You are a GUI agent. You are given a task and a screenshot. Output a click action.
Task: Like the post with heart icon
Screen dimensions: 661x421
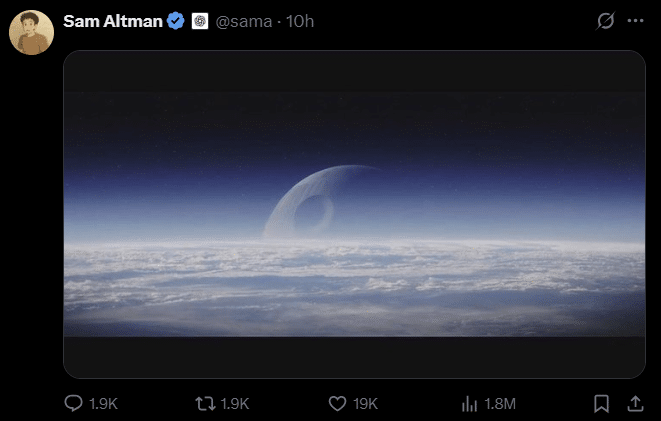tap(337, 404)
